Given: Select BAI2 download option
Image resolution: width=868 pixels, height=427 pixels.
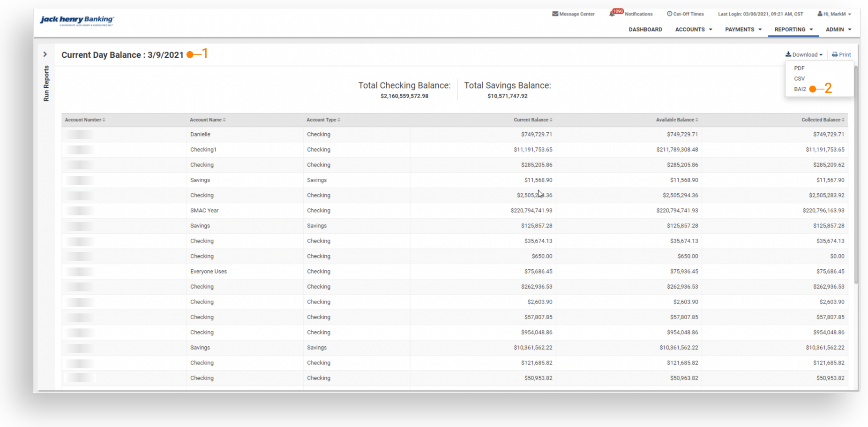Looking at the screenshot, I should pos(800,89).
